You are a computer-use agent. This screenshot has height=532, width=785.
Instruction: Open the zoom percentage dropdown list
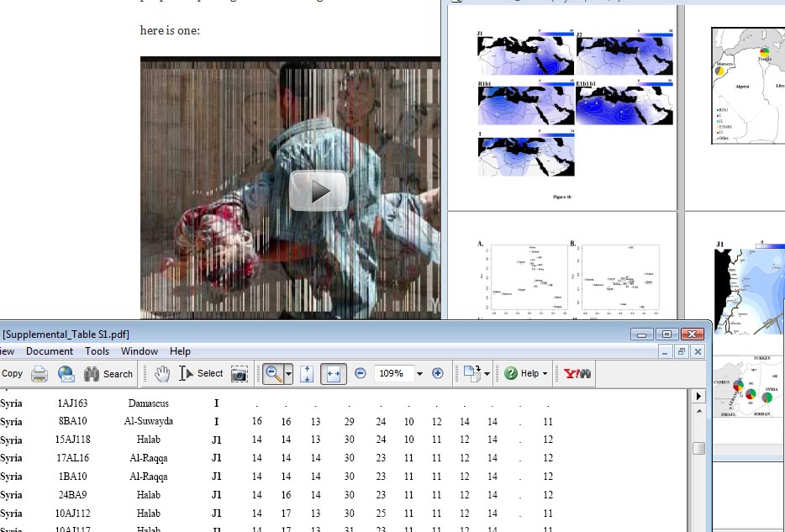[x=419, y=373]
